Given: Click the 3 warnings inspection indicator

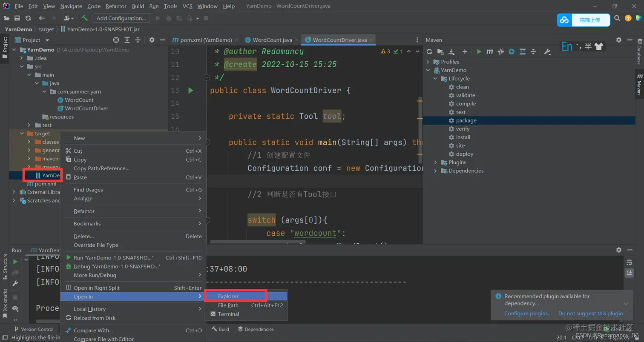Looking at the screenshot, I should click(x=385, y=51).
